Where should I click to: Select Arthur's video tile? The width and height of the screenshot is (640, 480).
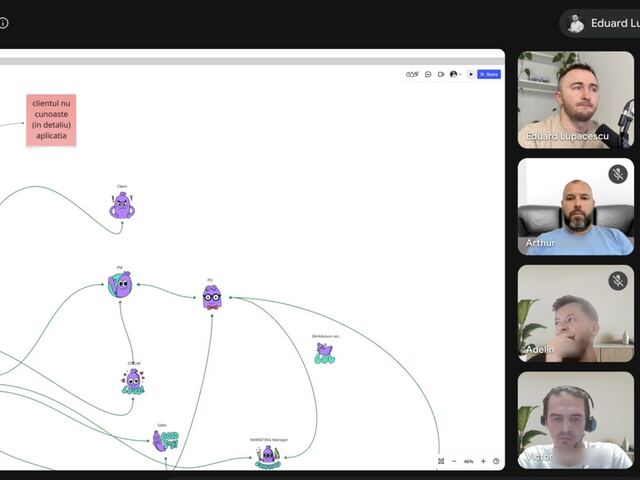[576, 207]
